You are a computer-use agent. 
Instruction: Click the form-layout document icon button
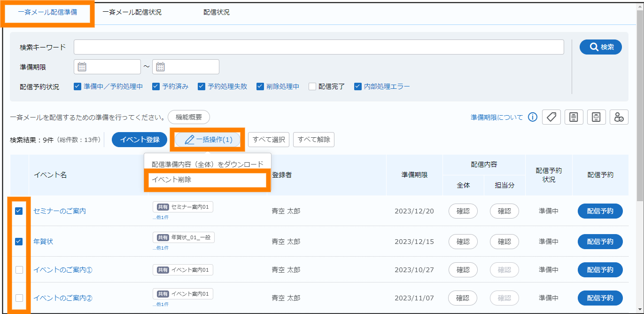[x=596, y=117]
